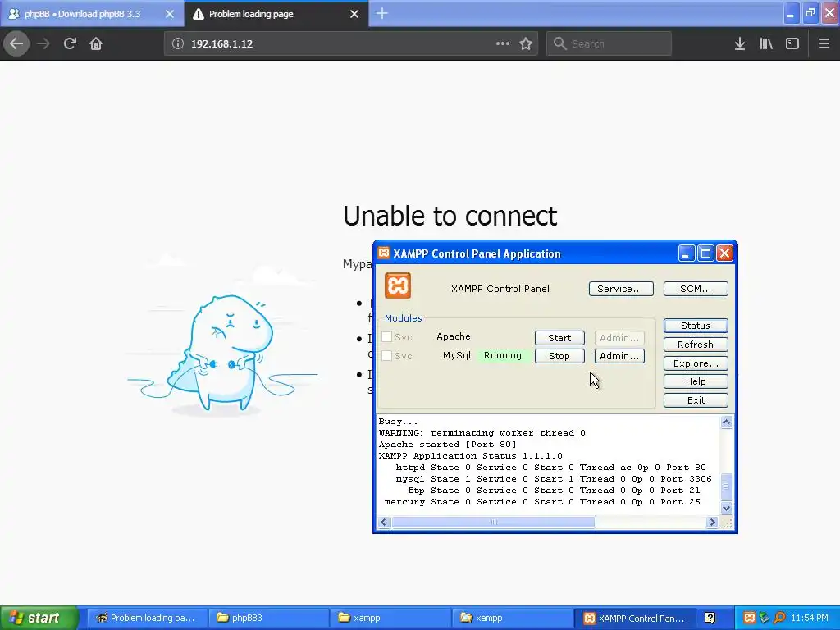Open the Windows start menu
This screenshot has height=630, width=840.
pyautogui.click(x=39, y=619)
